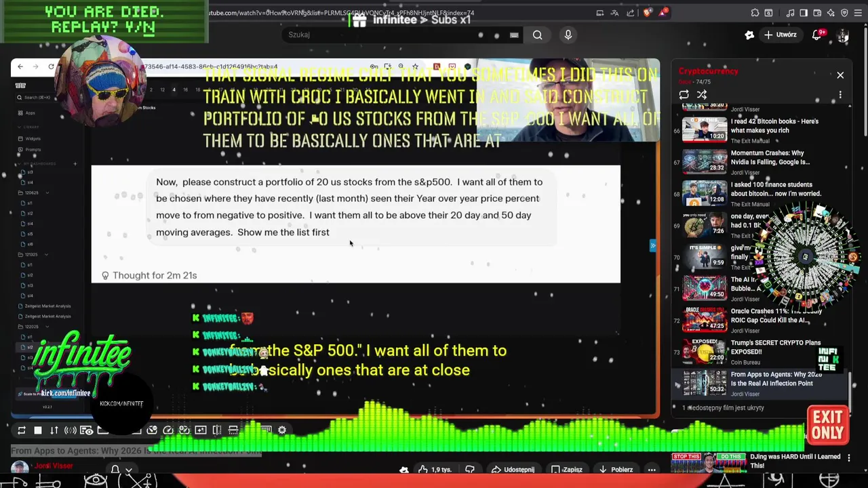Click the YouTube search magnifier button
Viewport: 868px width, 488px height.
pos(537,35)
